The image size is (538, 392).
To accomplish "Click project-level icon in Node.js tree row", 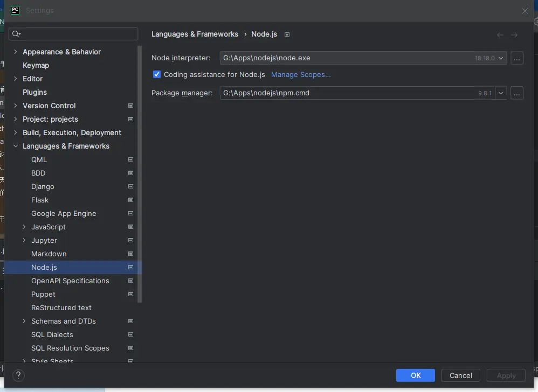I will [x=130, y=267].
